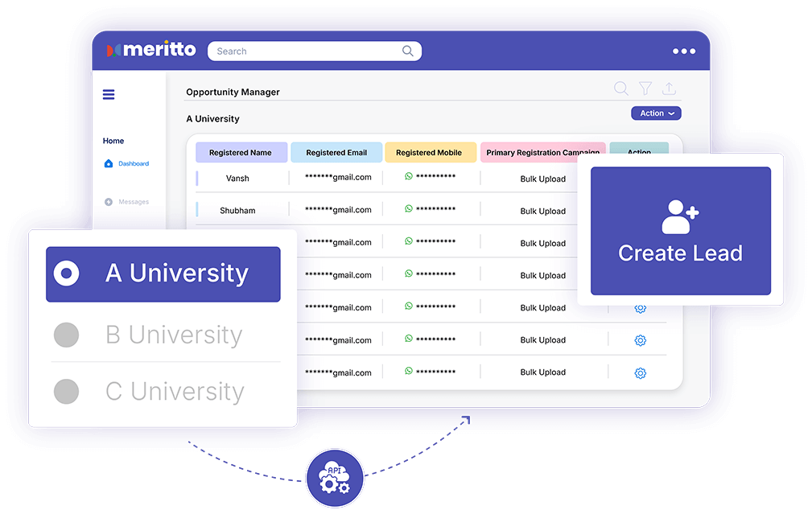Click the magnifier icon in the search bar

click(x=408, y=51)
